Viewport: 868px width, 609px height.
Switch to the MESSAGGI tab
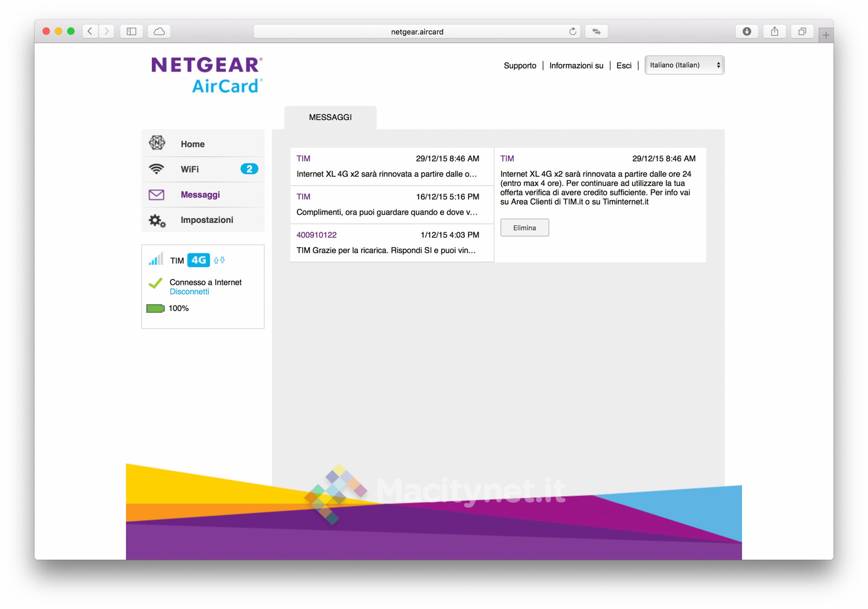330,118
